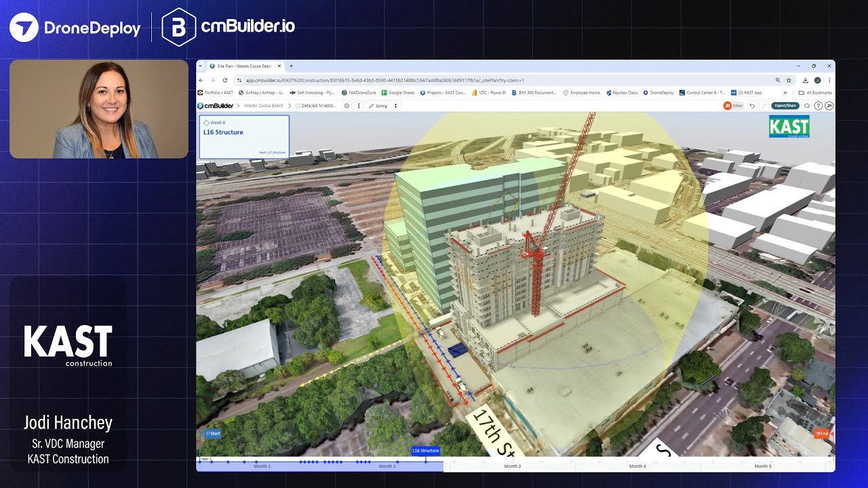Click the Start flag on the timeline
Image resolution: width=868 pixels, height=488 pixels.
pyautogui.click(x=212, y=433)
